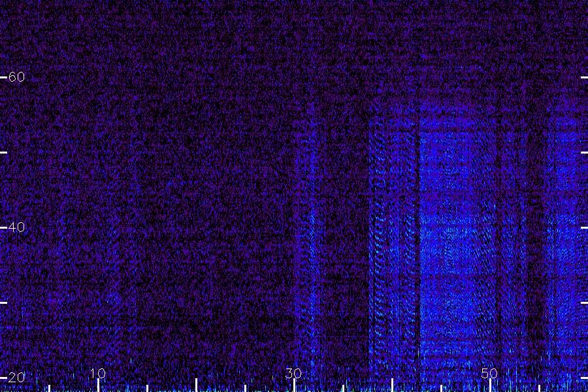Click the 30 label on the horizontal axis

[x=293, y=373]
